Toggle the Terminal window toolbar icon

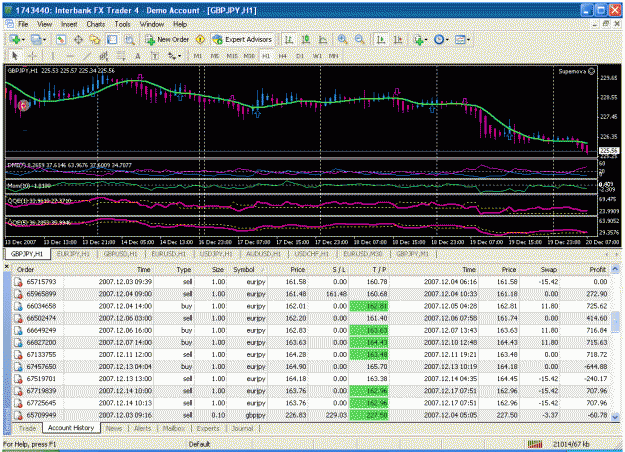pyautogui.click(x=112, y=39)
